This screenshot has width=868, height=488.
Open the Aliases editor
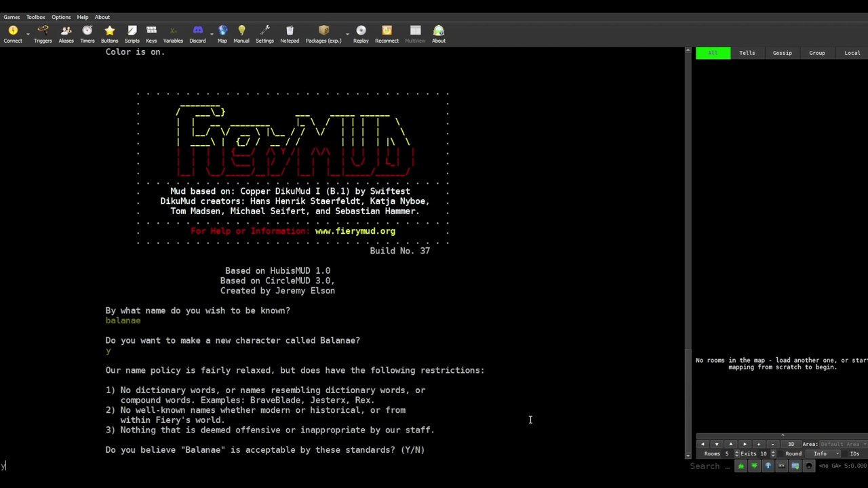(x=66, y=34)
